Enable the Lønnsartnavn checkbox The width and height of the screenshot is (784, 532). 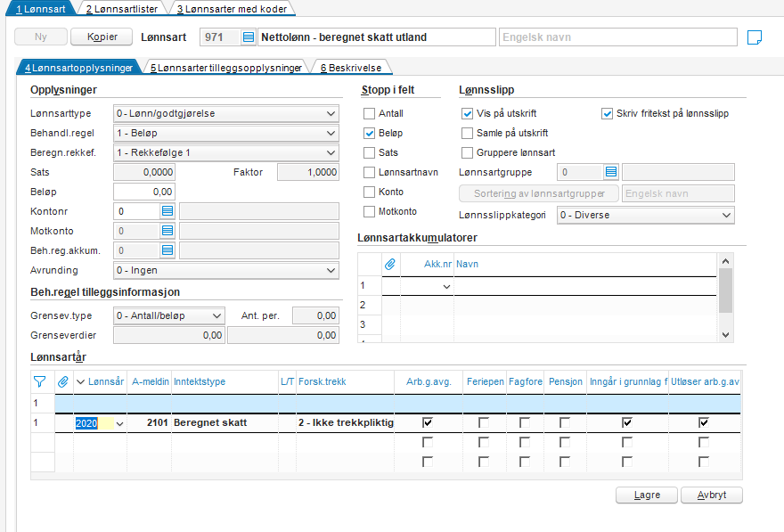369,172
